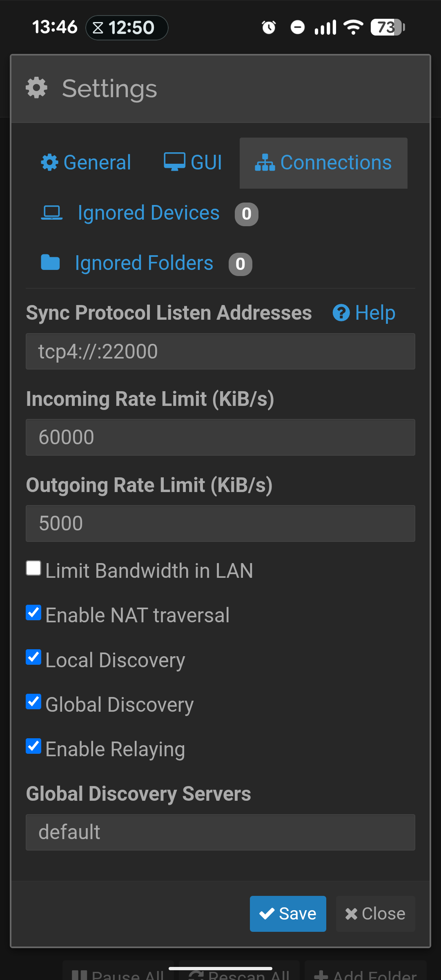Edit the Sync Protocol Listen Addresses field

coord(220,352)
